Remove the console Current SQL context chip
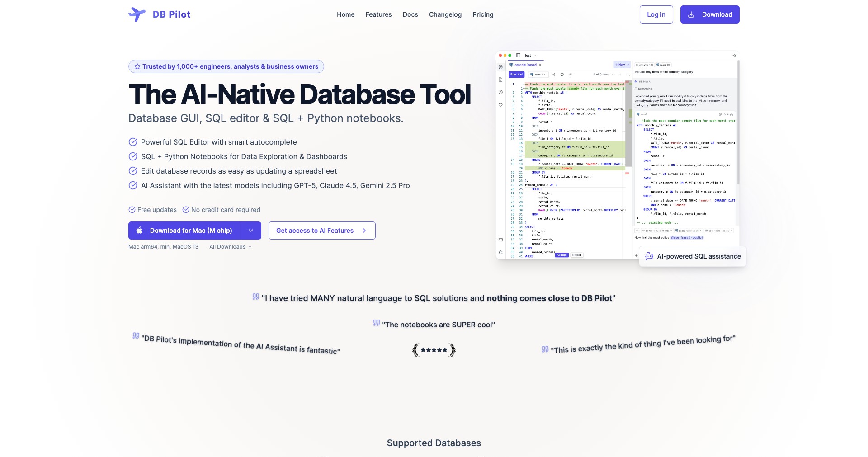Viewport: 868px width, 457px height. click(x=671, y=231)
